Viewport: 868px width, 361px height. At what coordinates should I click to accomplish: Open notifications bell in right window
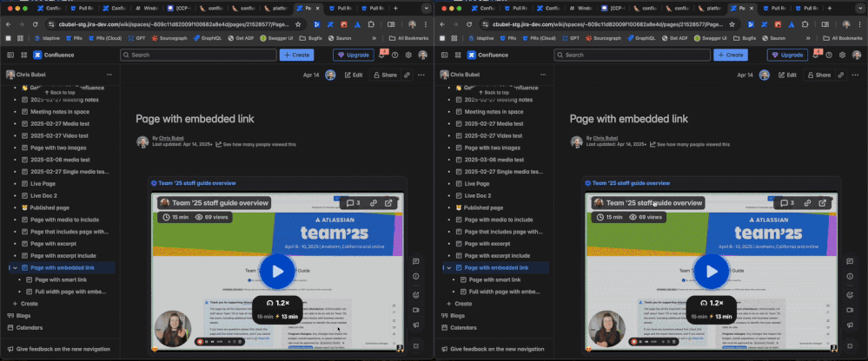click(x=816, y=55)
